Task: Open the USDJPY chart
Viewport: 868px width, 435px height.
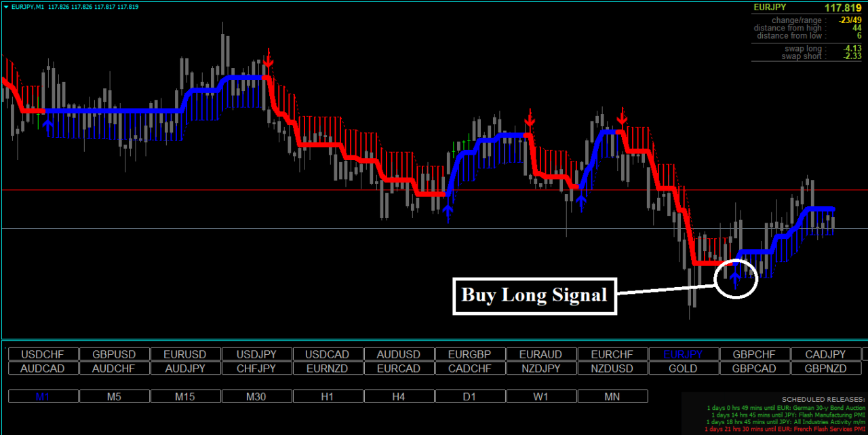Action: [257, 354]
